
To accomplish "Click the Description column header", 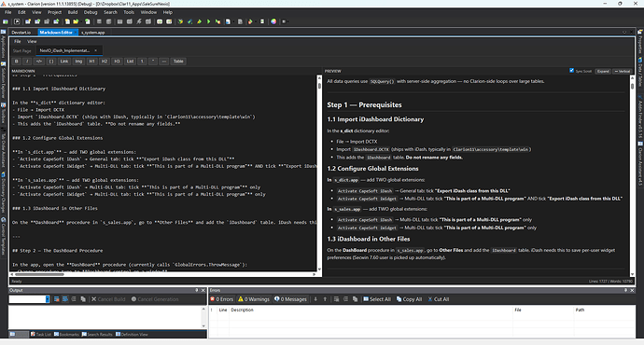I will click(x=371, y=310).
